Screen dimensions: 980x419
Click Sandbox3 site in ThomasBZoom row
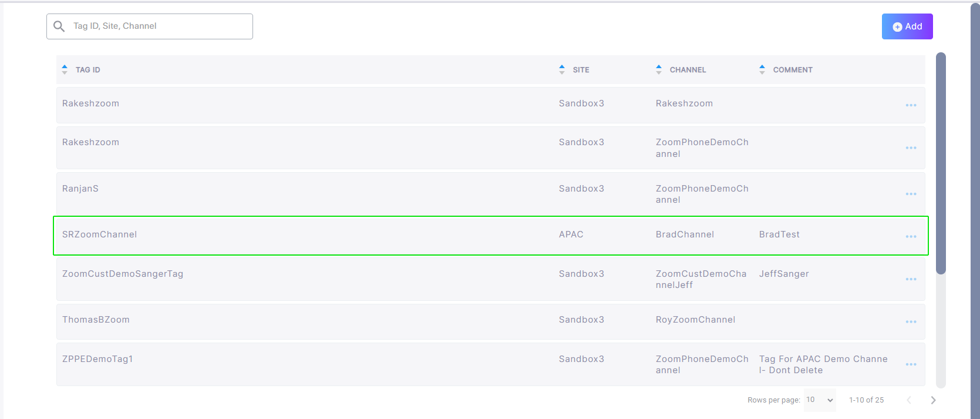[x=581, y=320]
